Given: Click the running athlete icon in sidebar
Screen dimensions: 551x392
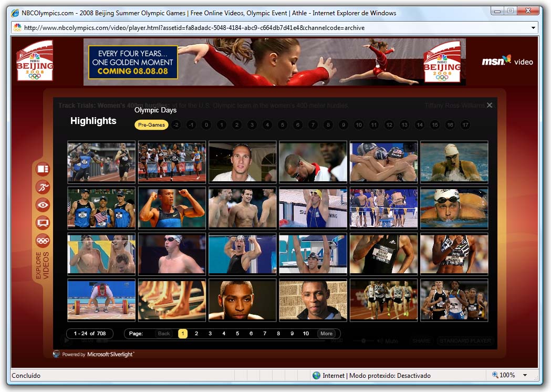Looking at the screenshot, I should [43, 187].
